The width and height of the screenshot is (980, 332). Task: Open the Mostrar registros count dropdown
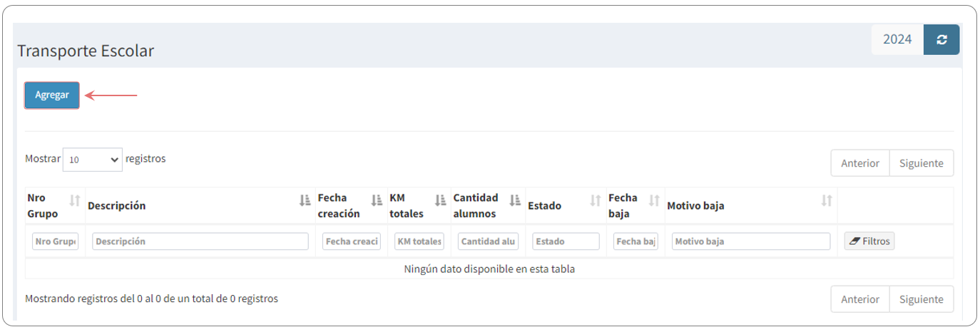[93, 160]
